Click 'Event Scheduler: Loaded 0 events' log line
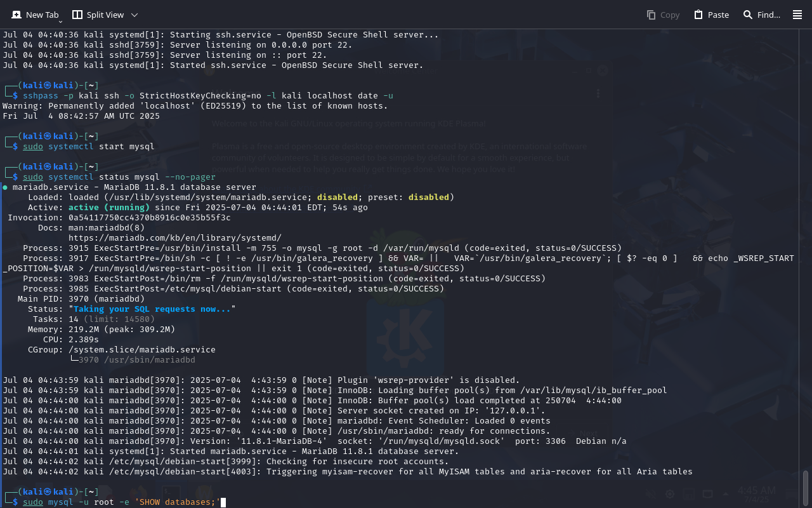The height and width of the screenshot is (508, 812). pyautogui.click(x=277, y=421)
